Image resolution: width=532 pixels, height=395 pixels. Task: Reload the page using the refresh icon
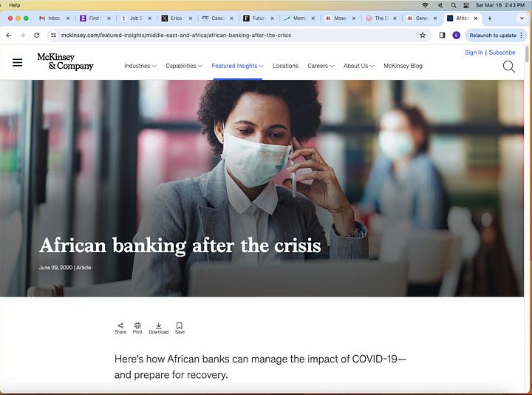tap(37, 36)
